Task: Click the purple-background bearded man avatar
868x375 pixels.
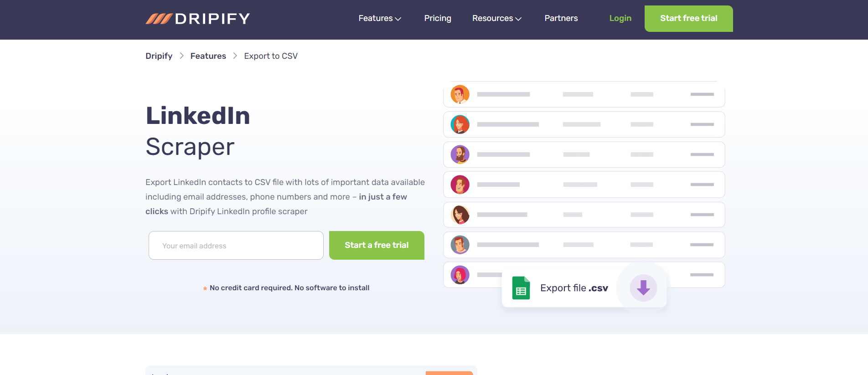Action: (460, 154)
